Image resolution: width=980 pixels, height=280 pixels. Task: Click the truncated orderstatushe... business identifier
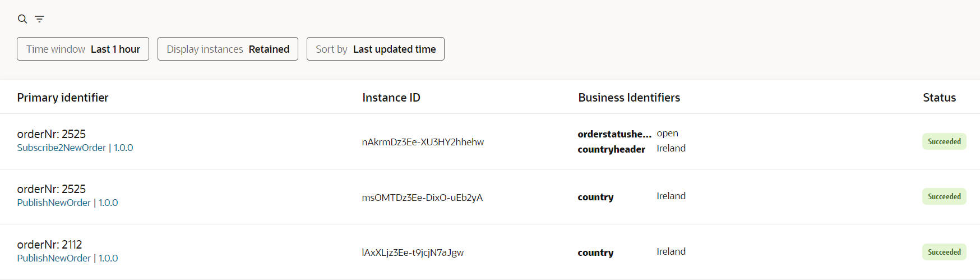[614, 134]
